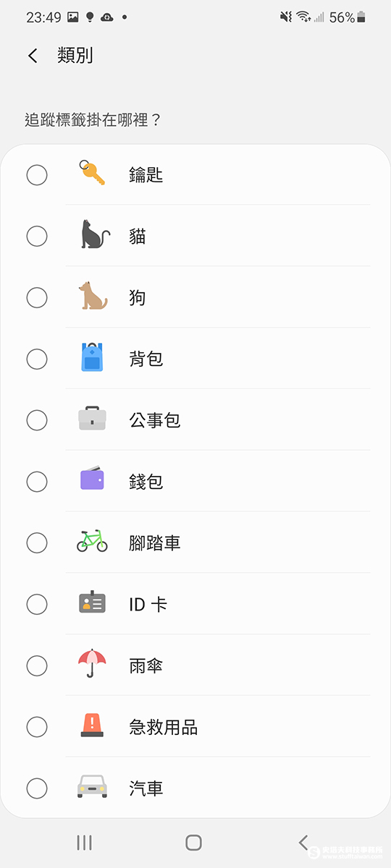Tap the car icon
Screen dimensions: 391x868
click(92, 786)
